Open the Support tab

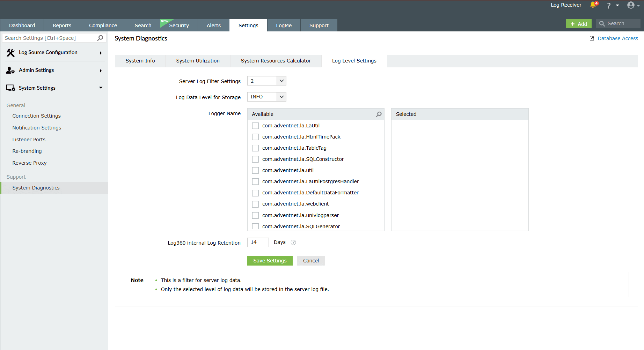319,25
